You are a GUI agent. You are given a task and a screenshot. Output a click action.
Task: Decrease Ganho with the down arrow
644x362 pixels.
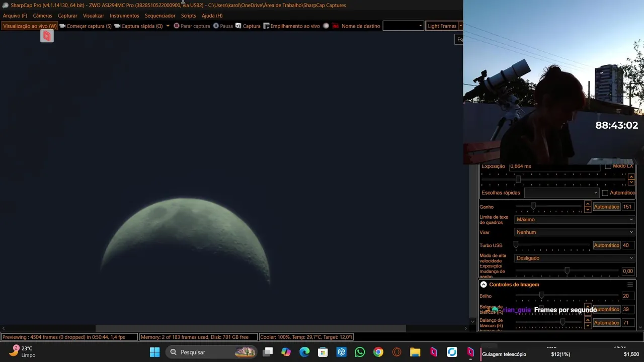pyautogui.click(x=587, y=209)
